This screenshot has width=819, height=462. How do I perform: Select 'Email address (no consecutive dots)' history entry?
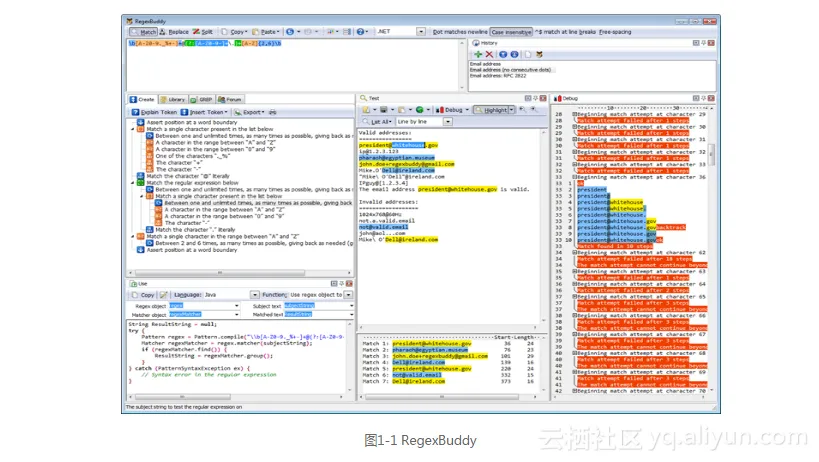(x=511, y=69)
